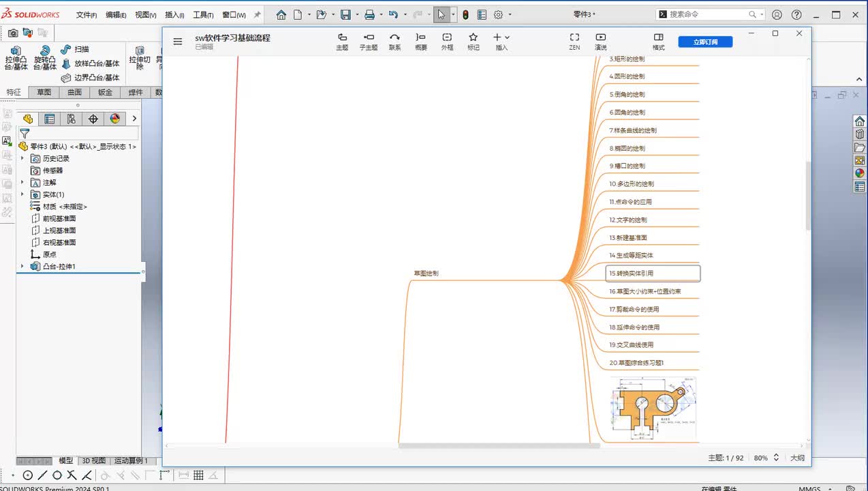Open the ConfigurationManager tab icon
This screenshot has height=491, width=868.
click(x=72, y=119)
